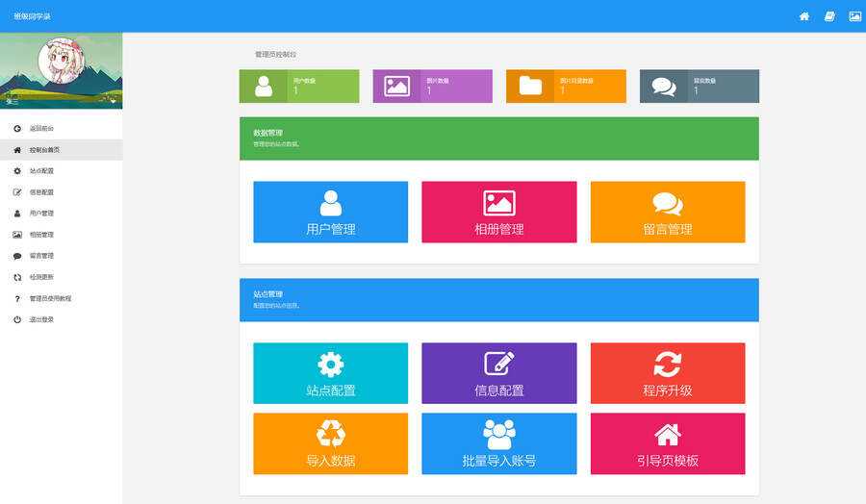Click the picture icon in top-right header
This screenshot has width=866, height=504.
pos(854,16)
